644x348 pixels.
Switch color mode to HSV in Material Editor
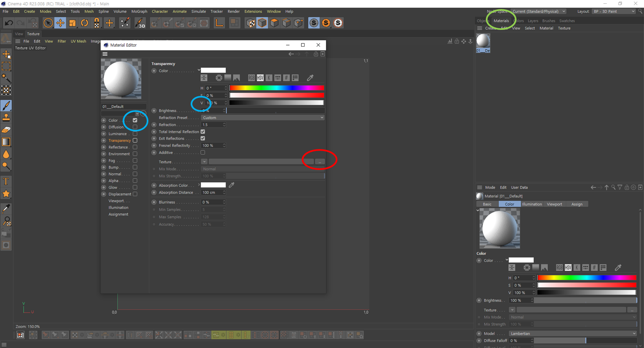pos(260,78)
